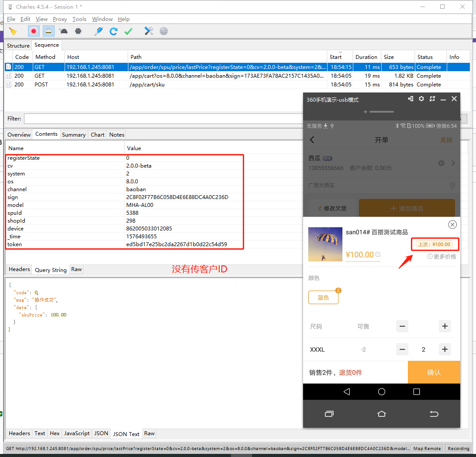Switch to the Overview tab

19,135
